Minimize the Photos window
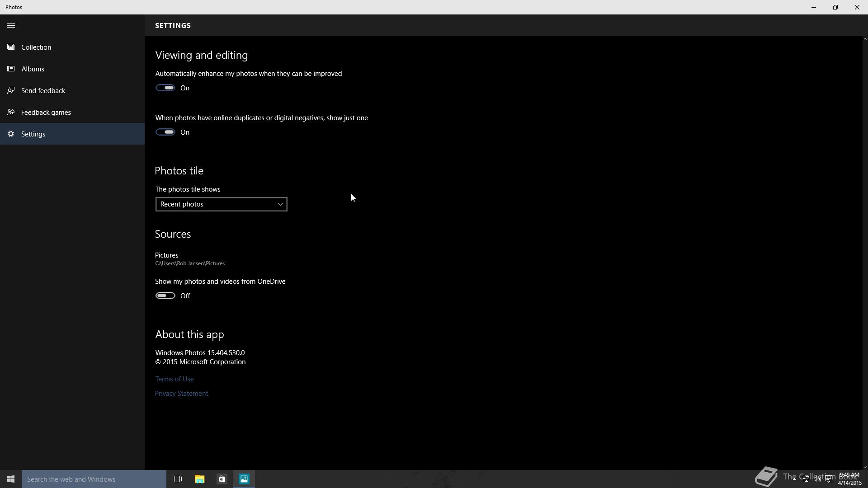 tap(814, 7)
